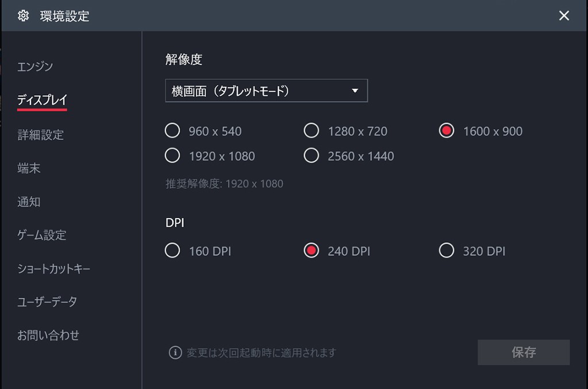Choose the 240 DPI radio button
Screen dimensions: 588x389
click(x=311, y=251)
